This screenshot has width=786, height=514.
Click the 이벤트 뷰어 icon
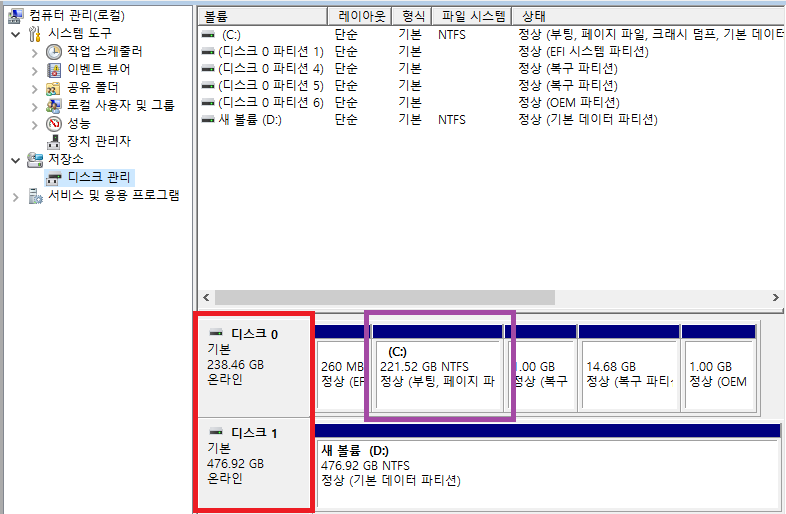pyautogui.click(x=54, y=70)
